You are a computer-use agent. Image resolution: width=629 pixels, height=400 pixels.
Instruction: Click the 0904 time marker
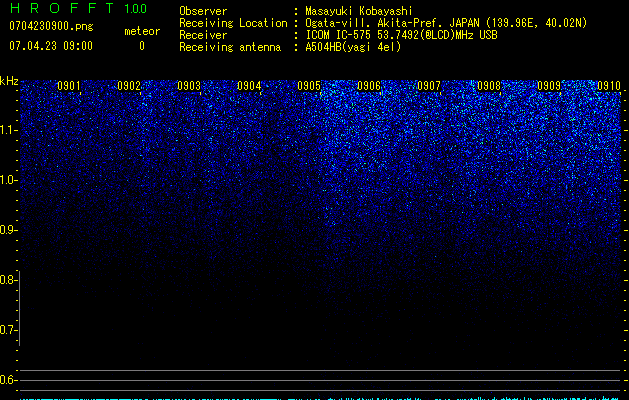(249, 86)
